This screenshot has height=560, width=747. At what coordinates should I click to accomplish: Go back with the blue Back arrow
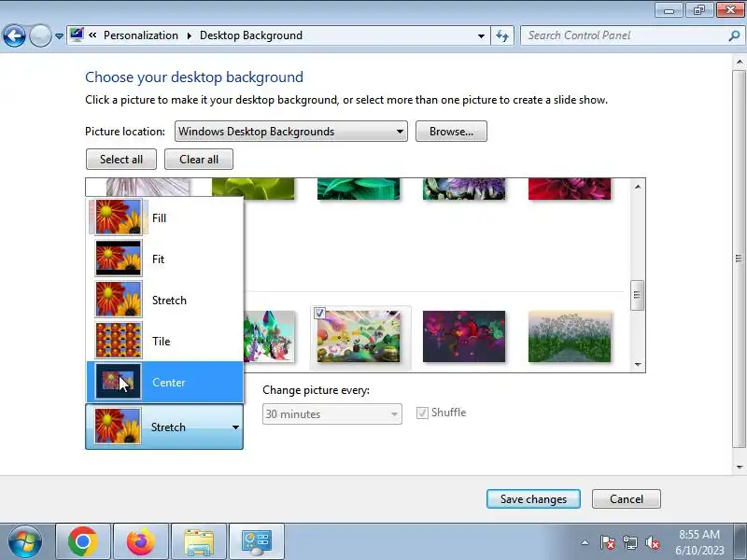pyautogui.click(x=14, y=35)
